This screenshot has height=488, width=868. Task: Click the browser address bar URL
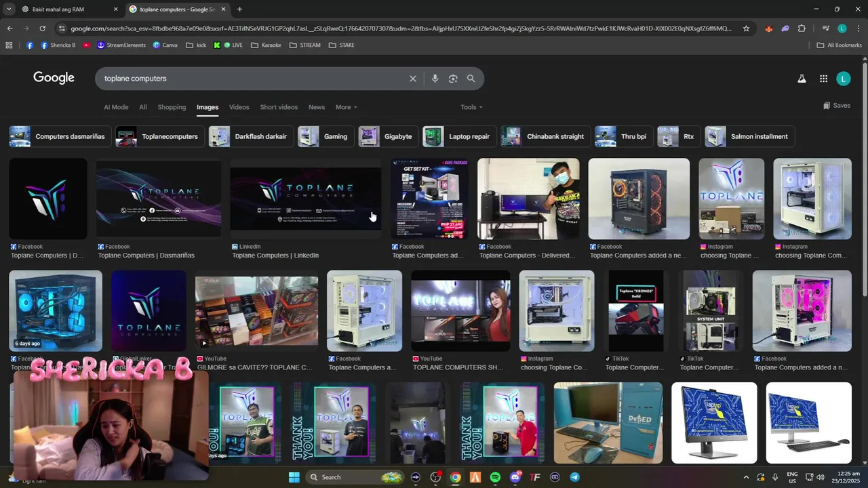[x=400, y=28]
